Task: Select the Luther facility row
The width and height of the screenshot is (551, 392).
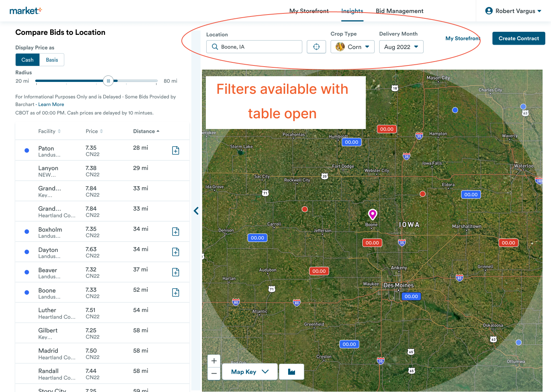Action: click(x=103, y=313)
